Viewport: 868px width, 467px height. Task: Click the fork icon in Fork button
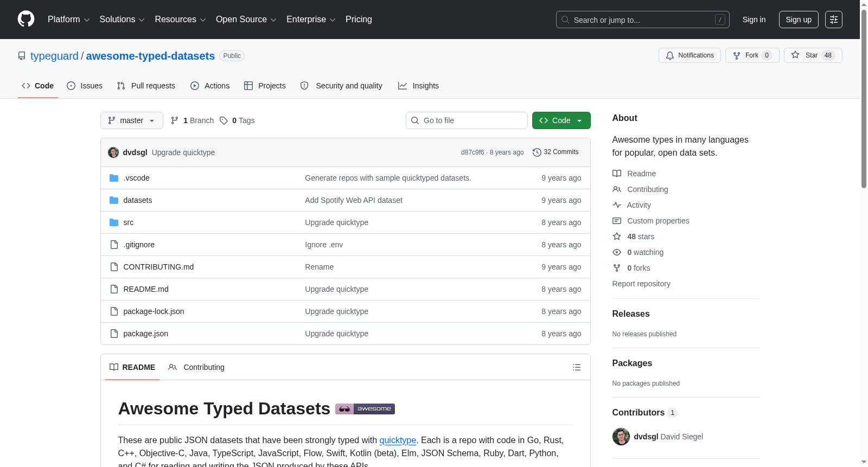(737, 55)
